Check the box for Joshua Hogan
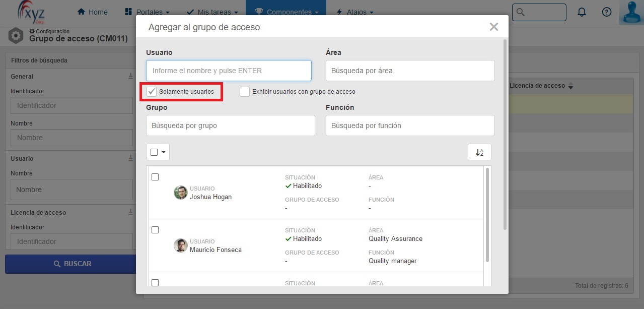This screenshot has height=309, width=644. coord(155,177)
